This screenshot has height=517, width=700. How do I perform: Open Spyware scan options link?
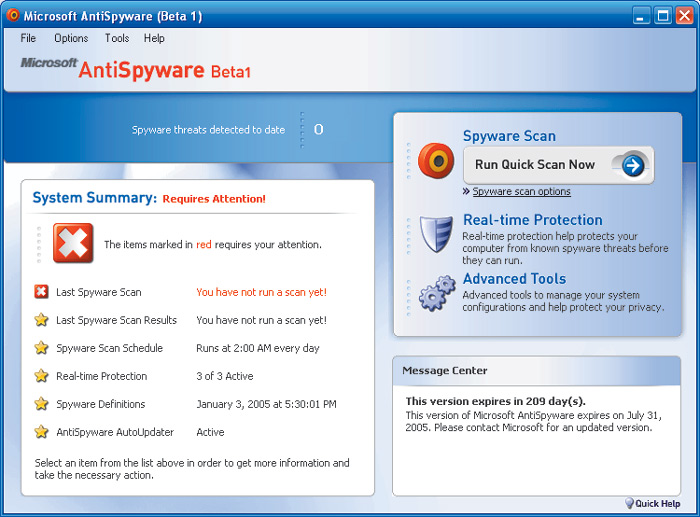pos(521,192)
